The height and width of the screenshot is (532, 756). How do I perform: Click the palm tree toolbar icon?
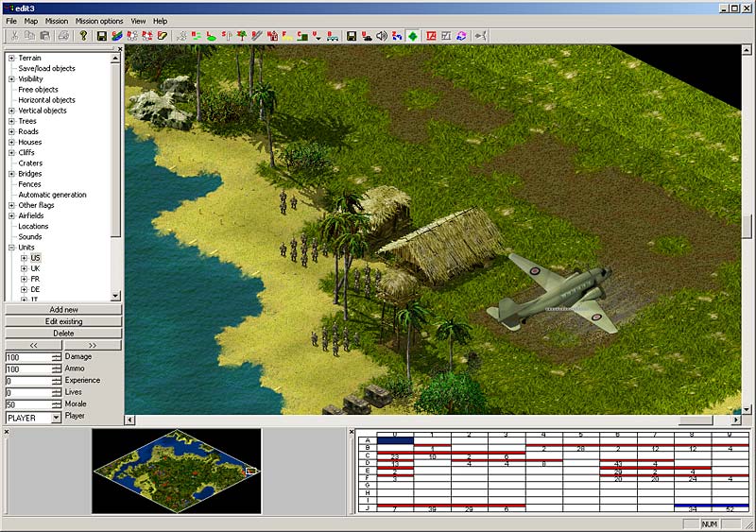tap(242, 36)
